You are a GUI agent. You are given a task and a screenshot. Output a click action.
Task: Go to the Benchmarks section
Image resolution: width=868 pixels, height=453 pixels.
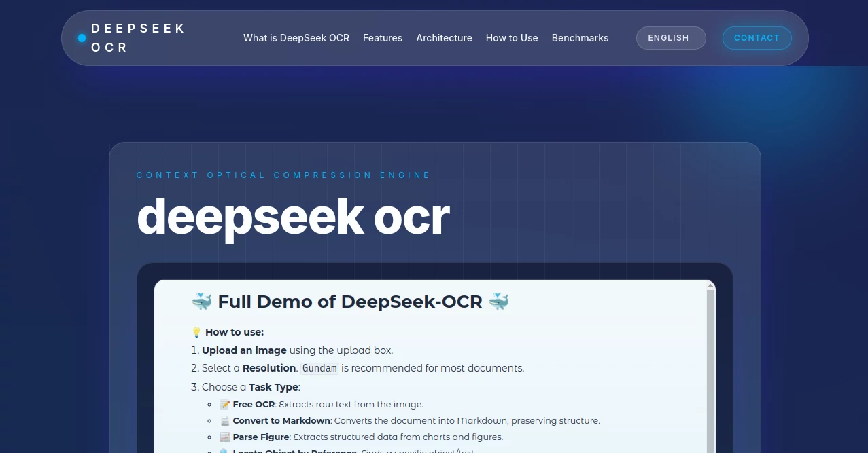(580, 38)
